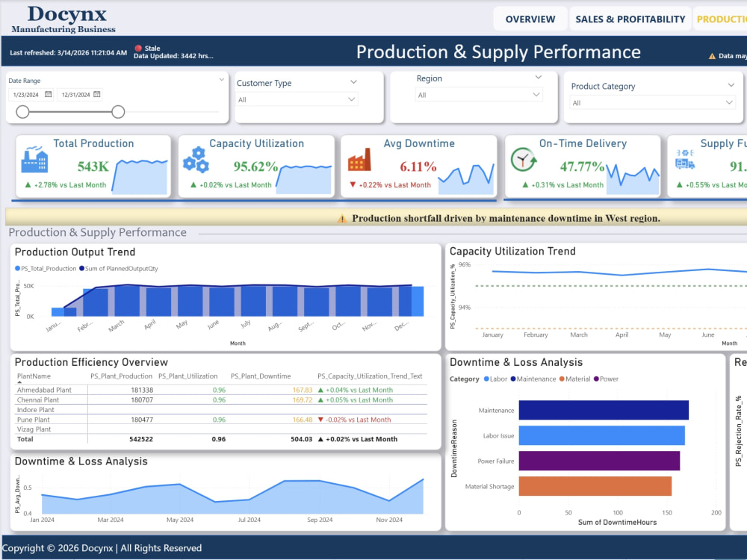
Task: Sort by PS_Plant_Production column header
Action: [122, 376]
